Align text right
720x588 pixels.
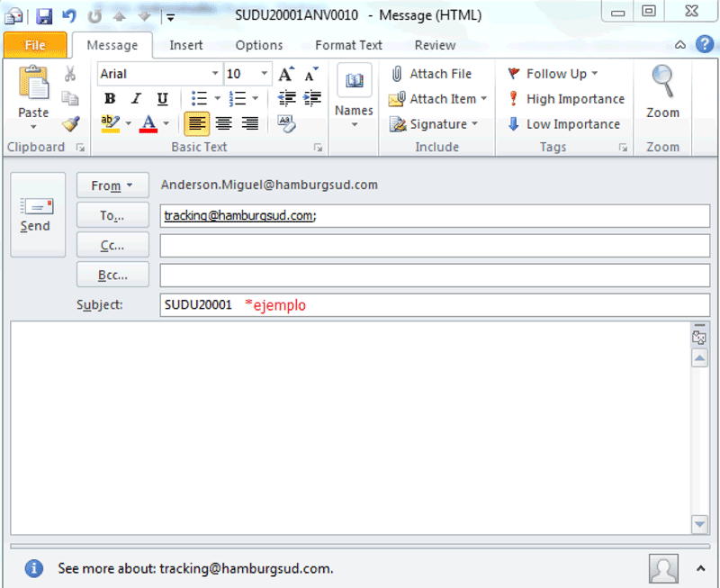(x=250, y=123)
